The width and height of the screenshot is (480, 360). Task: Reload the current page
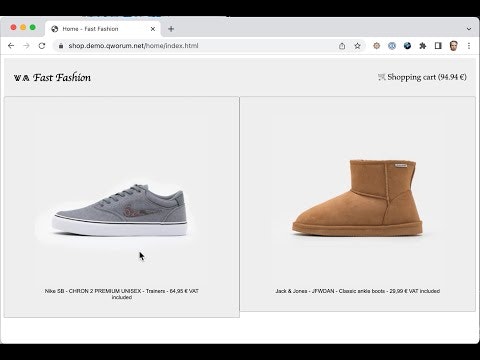coord(42,46)
